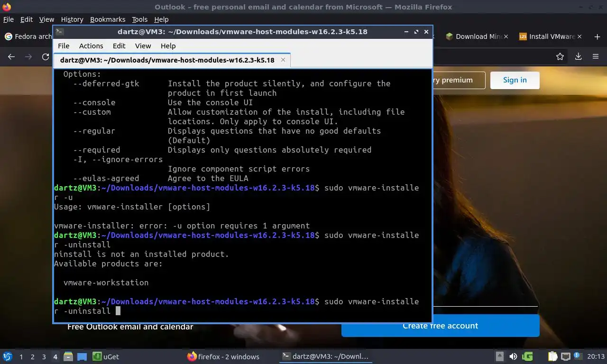Image resolution: width=607 pixels, height=364 pixels.
Task: Minimize the terminal window
Action: pyautogui.click(x=406, y=32)
